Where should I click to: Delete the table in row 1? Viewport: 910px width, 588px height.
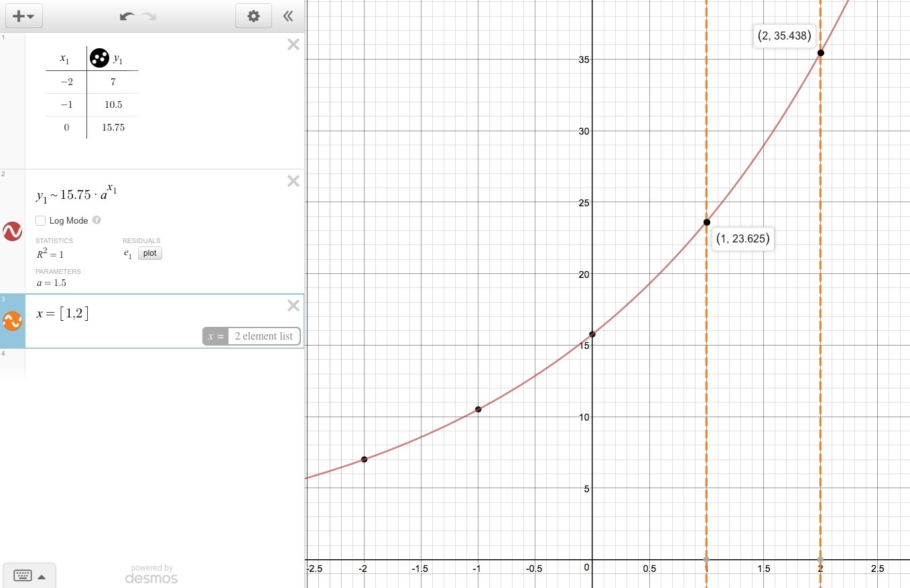tap(293, 45)
